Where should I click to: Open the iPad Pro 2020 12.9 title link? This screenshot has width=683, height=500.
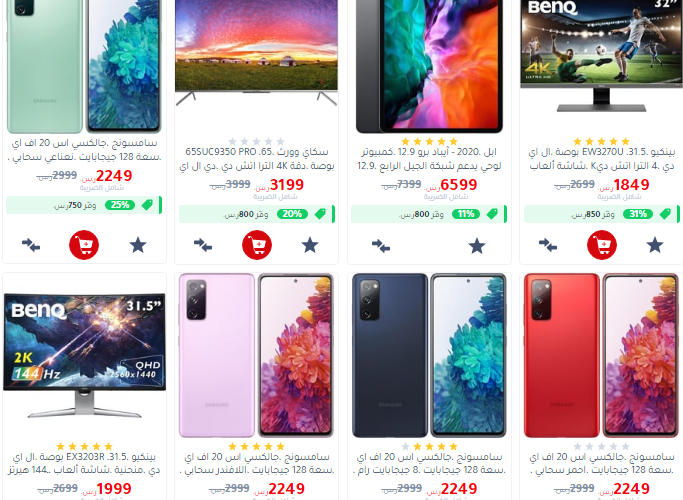(429, 159)
